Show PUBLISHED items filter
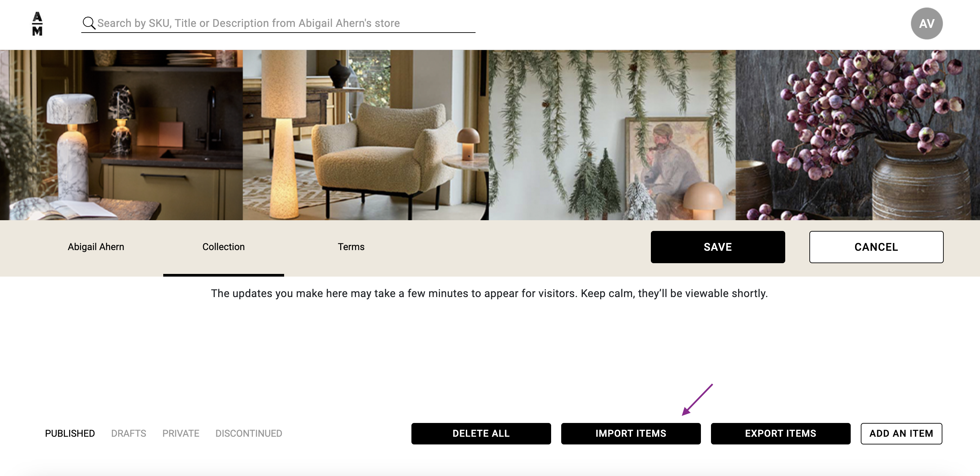The height and width of the screenshot is (476, 980). click(70, 433)
